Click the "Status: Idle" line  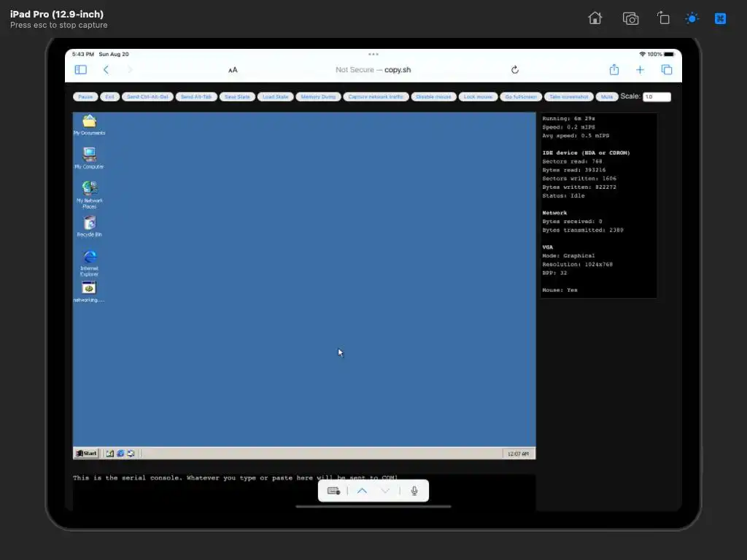point(563,195)
